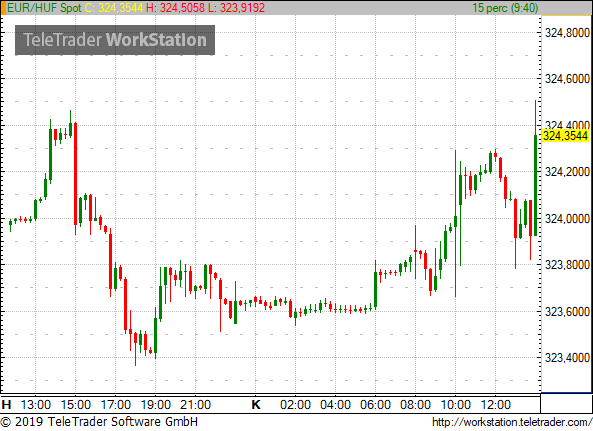
Task: Select the 12:00 time axis label
Action: point(495,405)
